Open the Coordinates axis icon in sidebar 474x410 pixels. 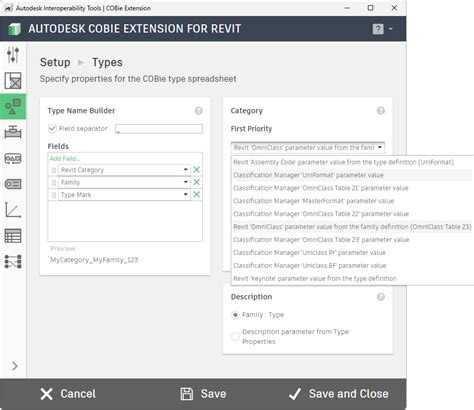[x=13, y=210]
